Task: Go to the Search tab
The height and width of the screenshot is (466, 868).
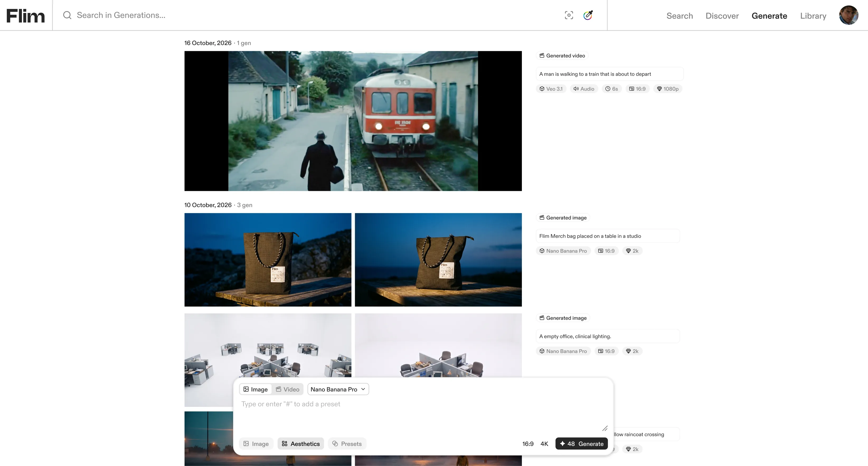Action: tap(680, 16)
